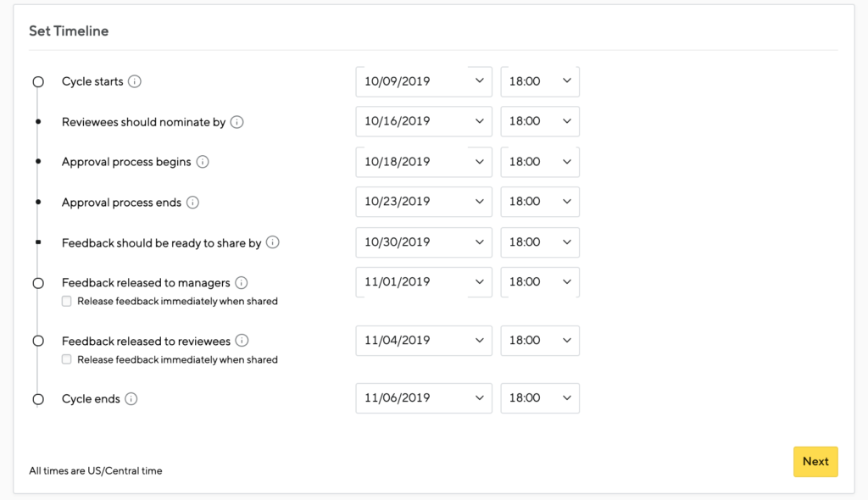
Task: Expand the 10/16/2019 nomination date dropdown
Action: pyautogui.click(x=424, y=121)
